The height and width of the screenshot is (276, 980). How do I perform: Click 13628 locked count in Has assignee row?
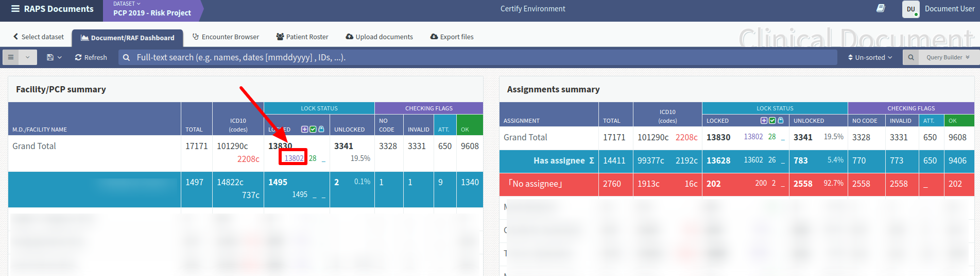point(718,160)
